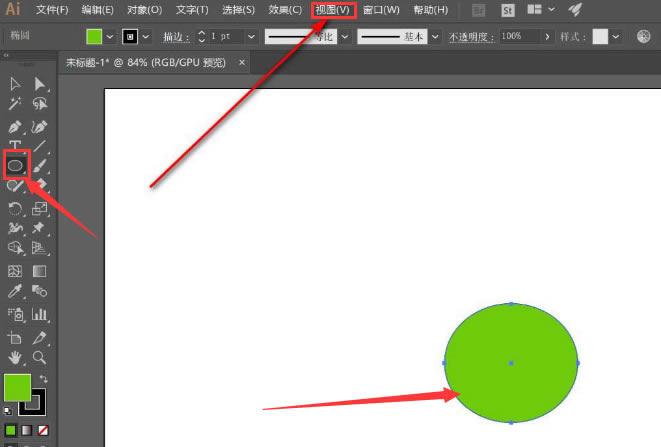661x447 pixels.
Task: Open the 效果(C) menu
Action: pos(285,10)
